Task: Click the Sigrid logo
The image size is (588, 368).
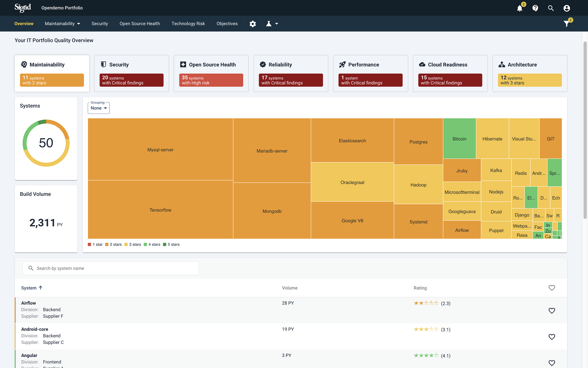Action: [23, 8]
